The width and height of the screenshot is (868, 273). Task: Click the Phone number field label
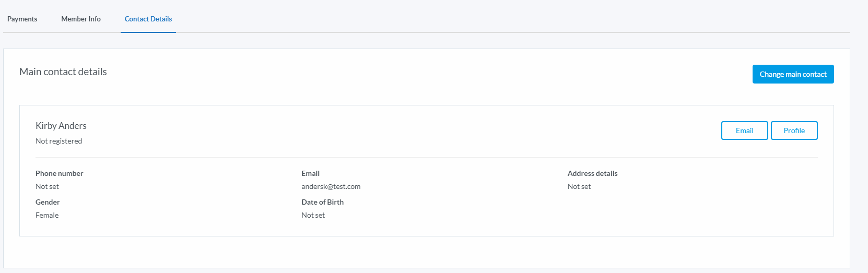pos(60,173)
